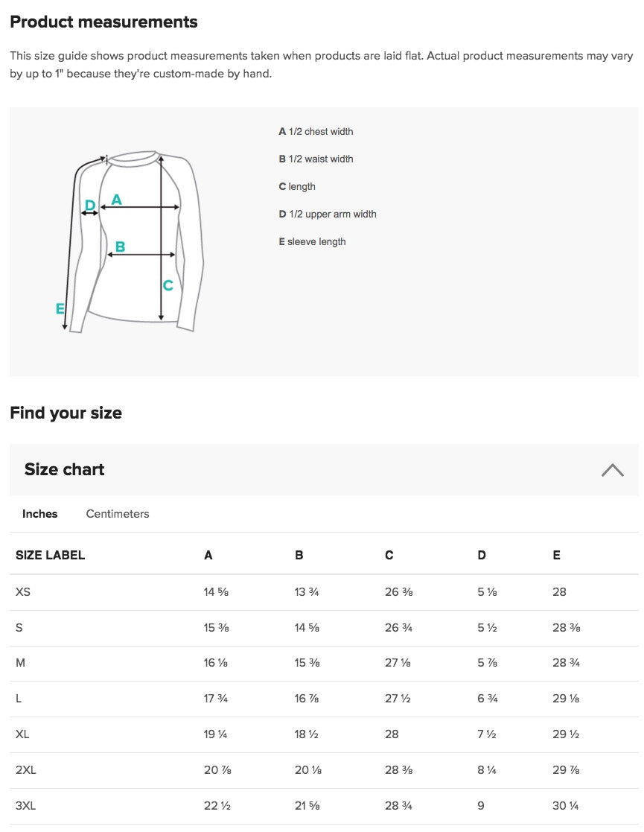Select the Inches tab

click(39, 514)
